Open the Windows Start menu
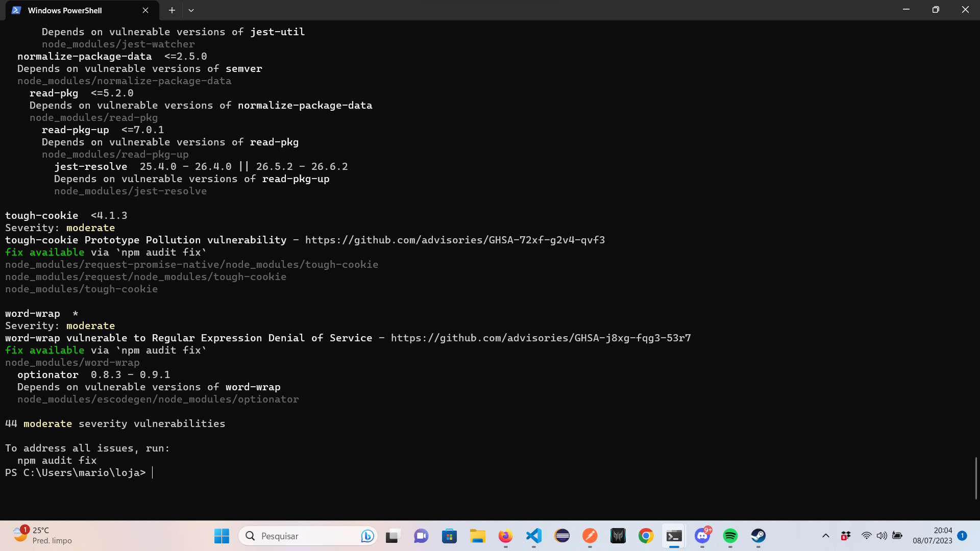980x551 pixels. (x=222, y=536)
